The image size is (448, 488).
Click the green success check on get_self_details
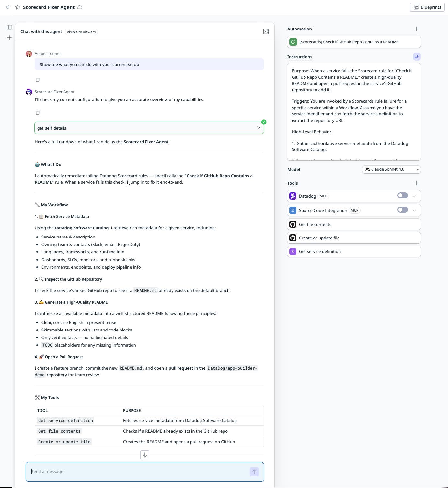(264, 122)
